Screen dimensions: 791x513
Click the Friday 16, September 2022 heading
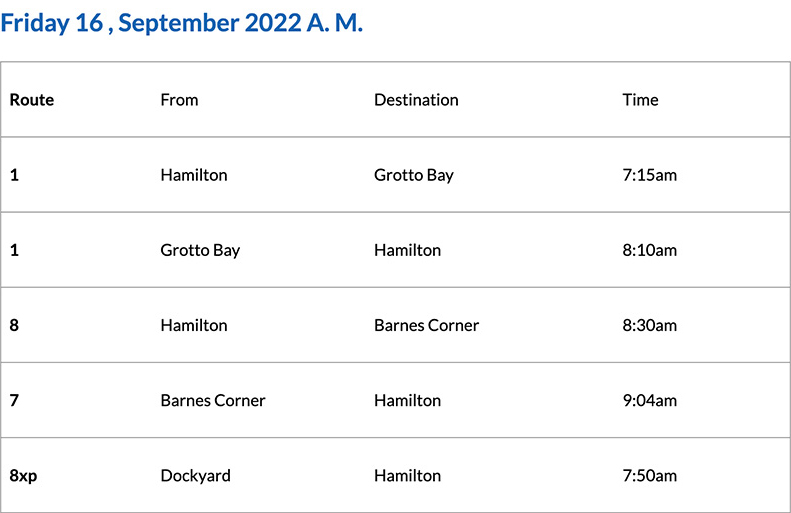(x=181, y=24)
